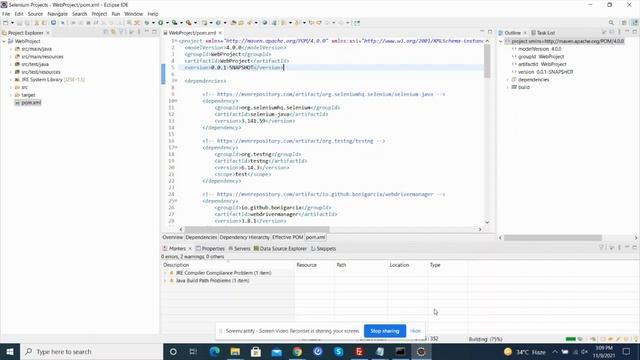Click the editor vertical scrollbar
This screenshot has width=640, height=360.
pos(487,61)
